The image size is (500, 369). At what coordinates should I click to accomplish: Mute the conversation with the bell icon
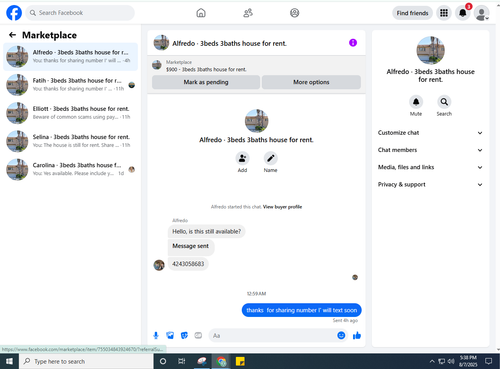(416, 102)
